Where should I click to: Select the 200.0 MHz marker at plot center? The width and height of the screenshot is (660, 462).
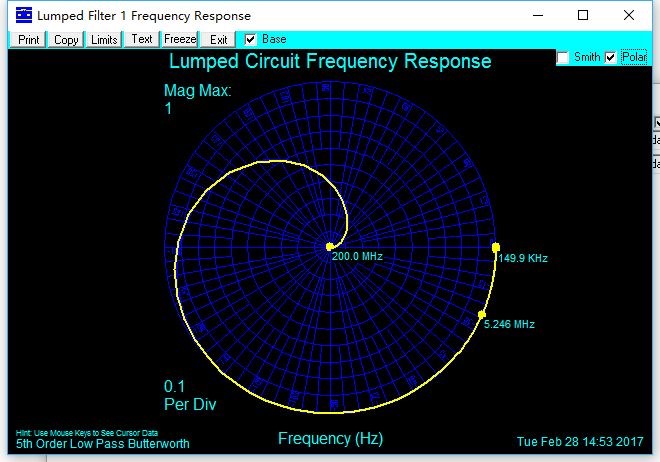[330, 247]
